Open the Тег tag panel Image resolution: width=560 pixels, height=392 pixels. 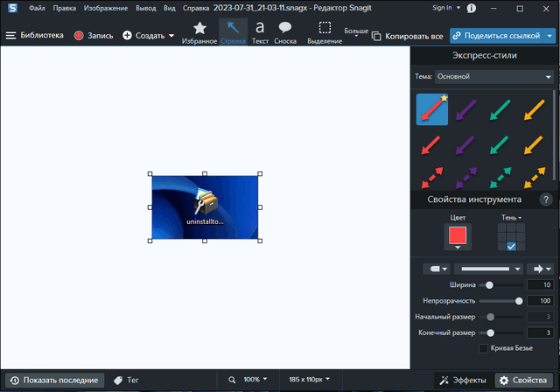126,380
